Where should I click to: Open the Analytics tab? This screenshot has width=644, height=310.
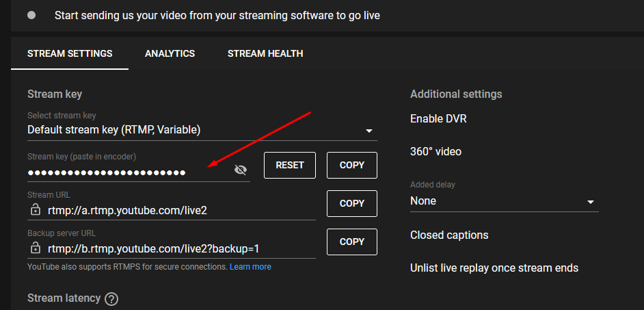click(170, 53)
